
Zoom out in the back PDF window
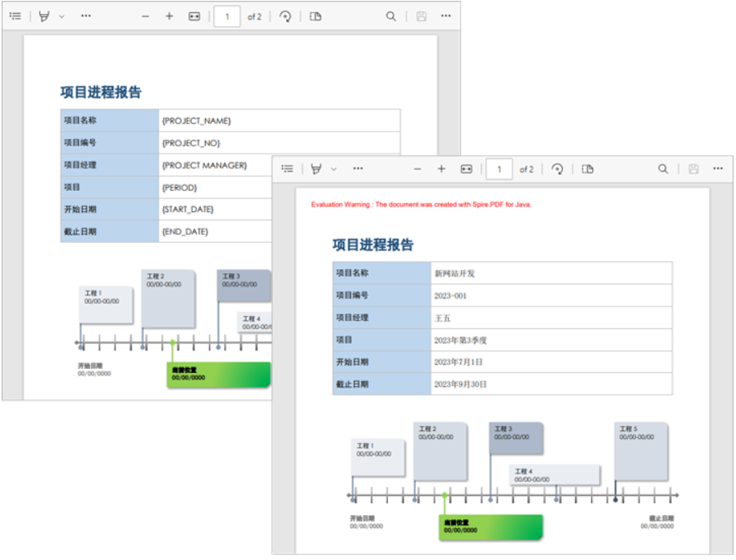(x=146, y=16)
